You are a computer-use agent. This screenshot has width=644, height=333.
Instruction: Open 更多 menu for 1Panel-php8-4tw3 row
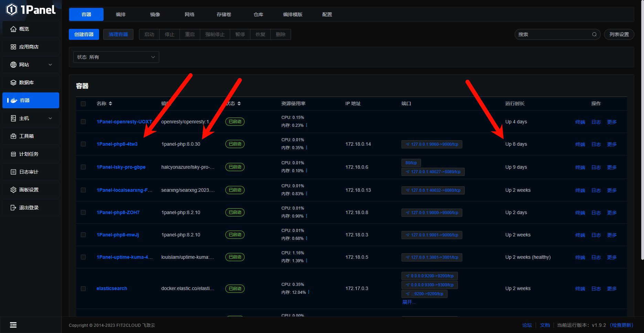pyautogui.click(x=612, y=144)
